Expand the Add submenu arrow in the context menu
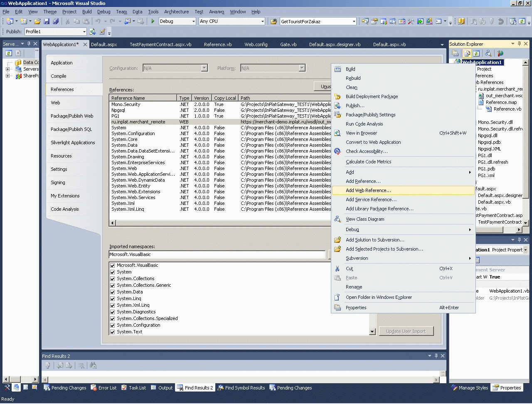The width and height of the screenshot is (532, 404). click(x=470, y=172)
